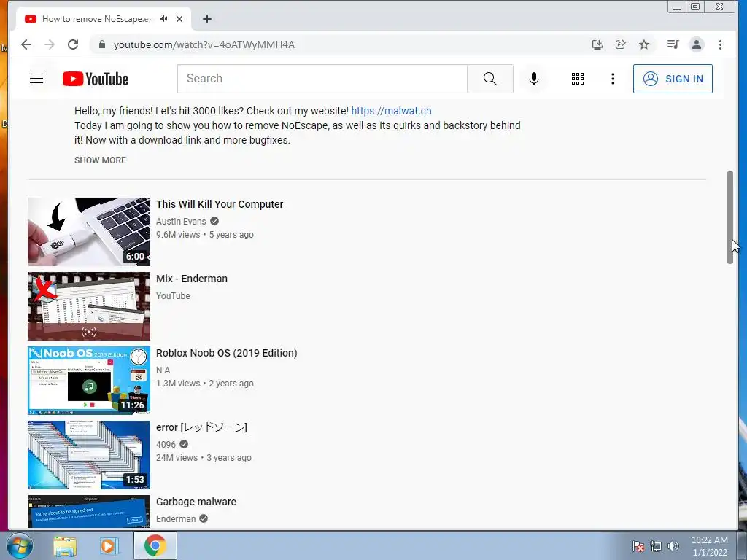Open the malwat.ch link

(x=391, y=111)
